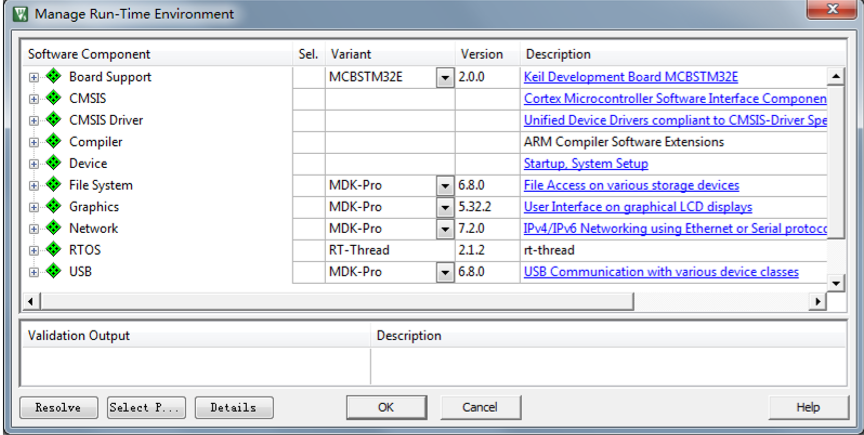Select the ARM Compiler Software Extensions text
Image resolution: width=864 pixels, height=435 pixels.
(x=624, y=142)
